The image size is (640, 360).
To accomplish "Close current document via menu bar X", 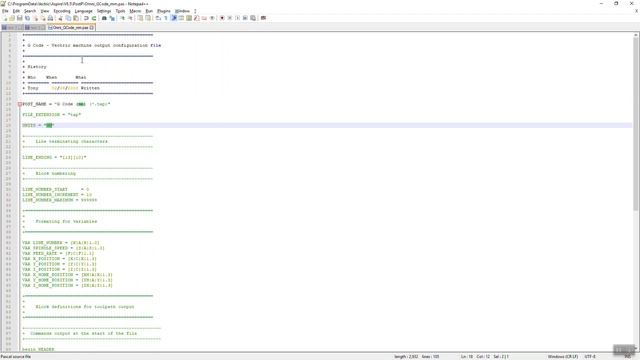I will pos(636,11).
